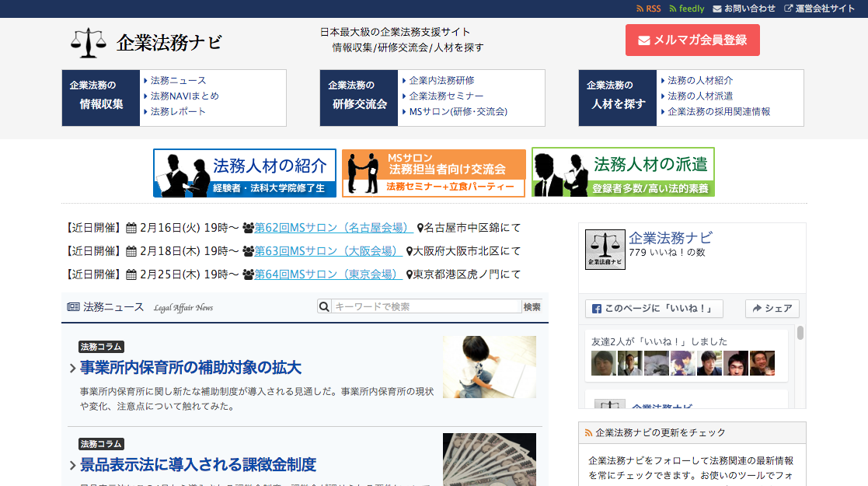
Task: Click the 法務人材の派遣 banner
Action: click(622, 172)
